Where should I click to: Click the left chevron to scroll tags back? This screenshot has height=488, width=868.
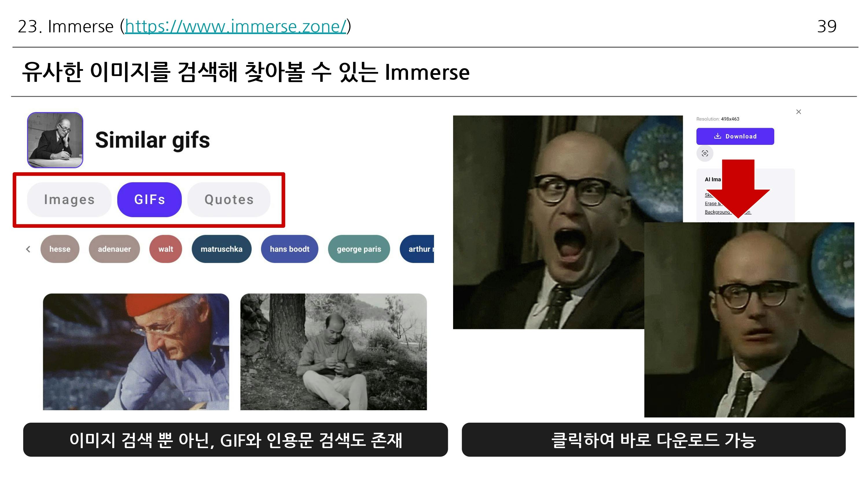[x=28, y=249]
